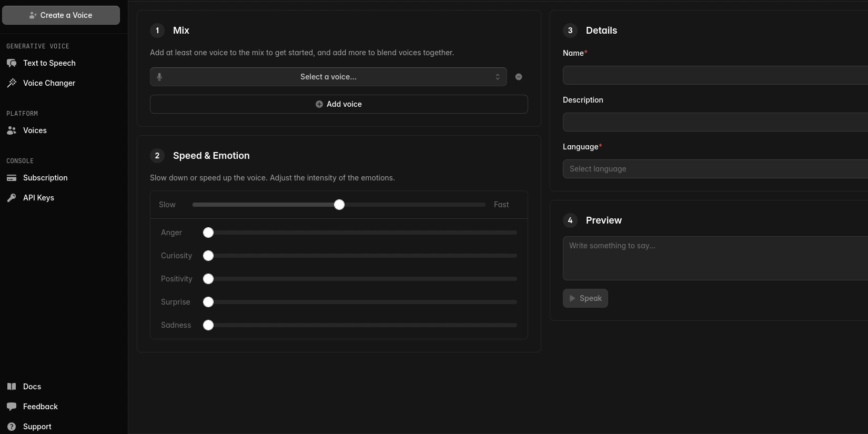The height and width of the screenshot is (434, 868).
Task: Click the API Keys key icon
Action: [12, 198]
